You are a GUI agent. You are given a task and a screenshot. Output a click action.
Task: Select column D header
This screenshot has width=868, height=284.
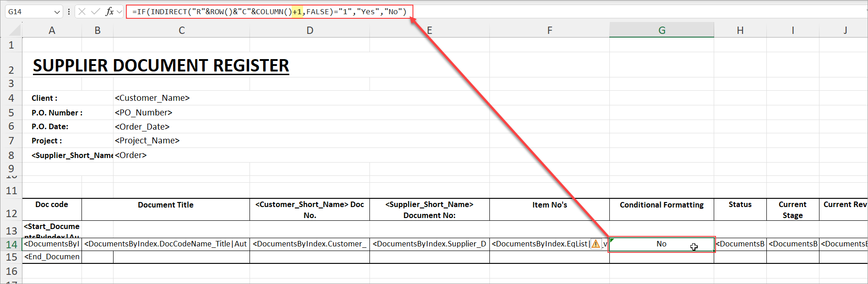(x=310, y=30)
